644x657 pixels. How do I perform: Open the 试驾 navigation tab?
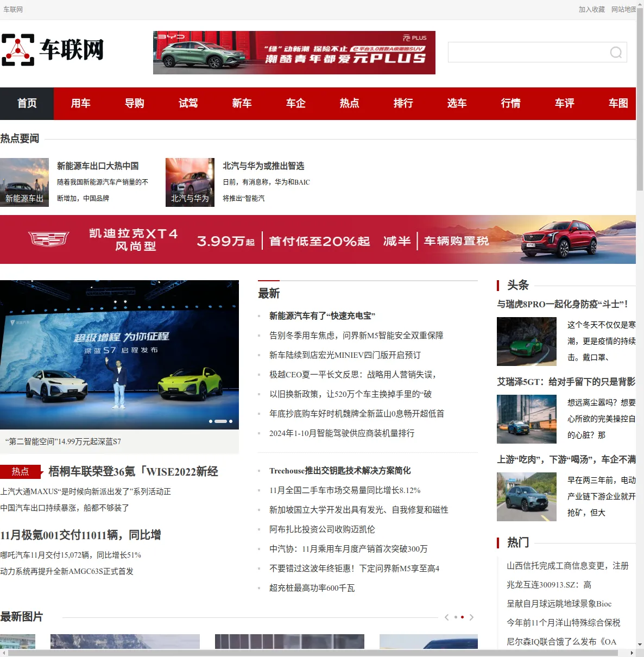click(188, 103)
